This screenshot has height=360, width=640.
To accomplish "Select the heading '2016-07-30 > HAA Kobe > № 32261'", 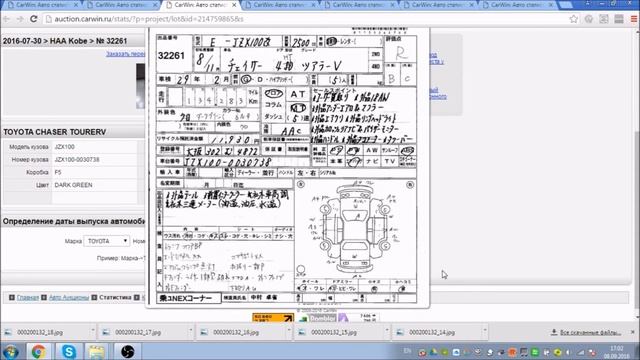I will point(65,41).
